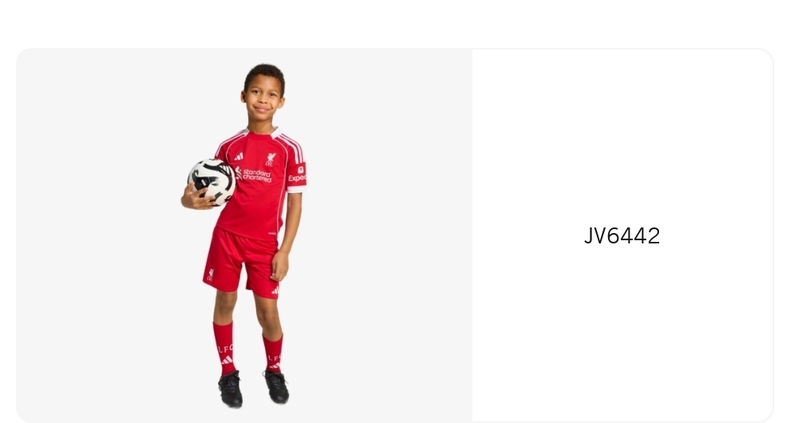This screenshot has height=423, width=790.
Task: Click the LFC lettering on the right sock
Action: pyautogui.click(x=274, y=358)
